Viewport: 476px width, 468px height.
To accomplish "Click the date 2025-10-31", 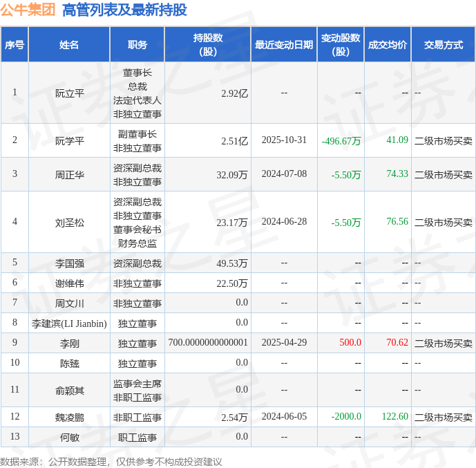I will [284, 140].
